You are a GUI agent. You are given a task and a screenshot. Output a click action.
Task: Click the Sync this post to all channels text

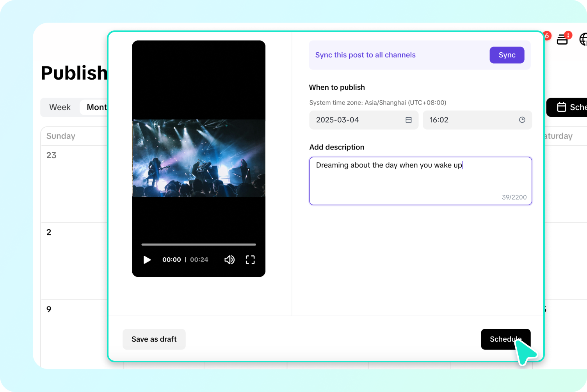tap(365, 55)
